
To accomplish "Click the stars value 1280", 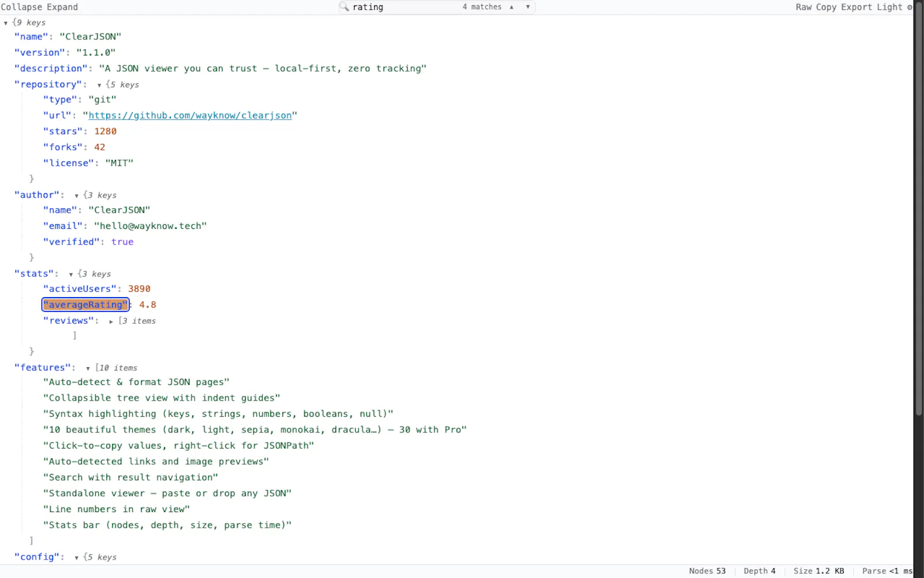I will point(106,132).
